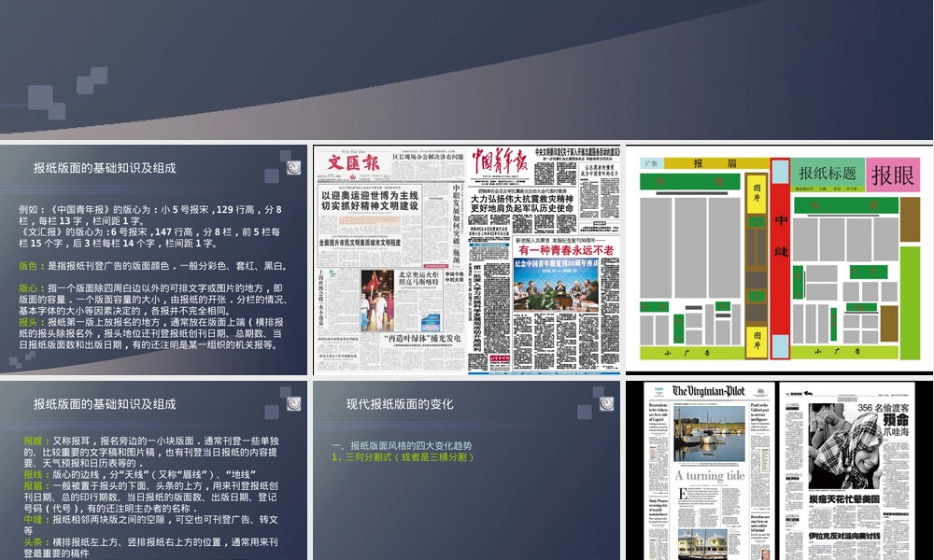The image size is (934, 560).
Task: Click the green 报眼： term in definitions slide
Action: (x=38, y=441)
